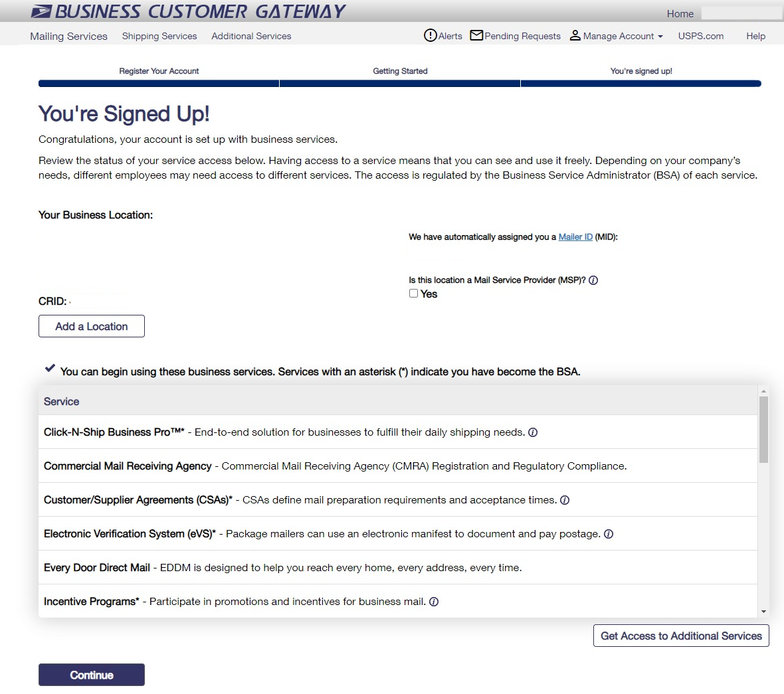The image size is (784, 694).
Task: Open the Additional Services menu
Action: (x=251, y=36)
